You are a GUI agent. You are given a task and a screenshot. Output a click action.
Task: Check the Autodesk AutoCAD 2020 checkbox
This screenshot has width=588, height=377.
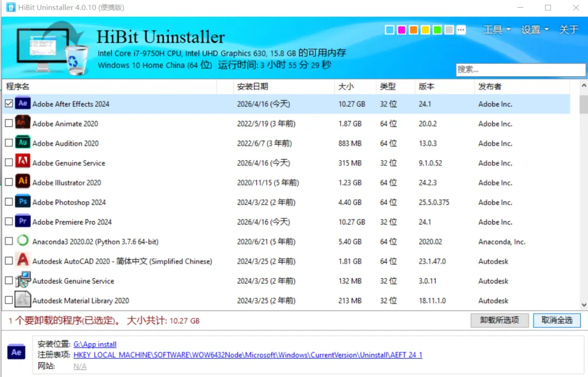(x=9, y=261)
